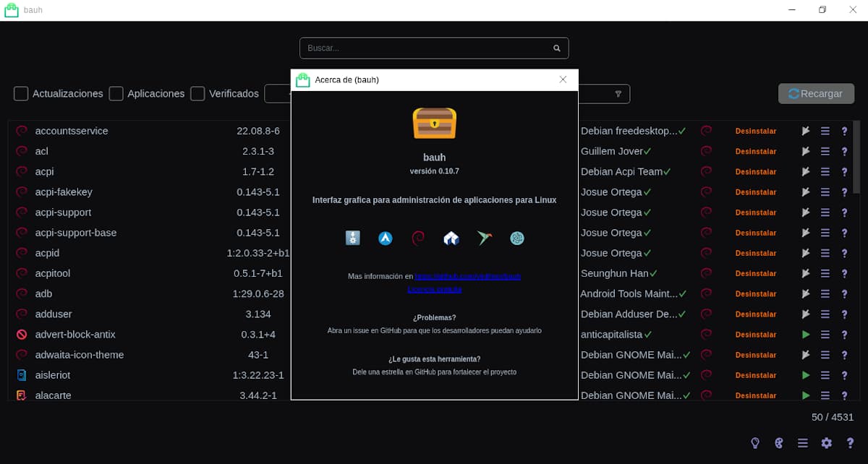Click the filter icon in the name filter field
The width and height of the screenshot is (868, 464).
click(618, 94)
